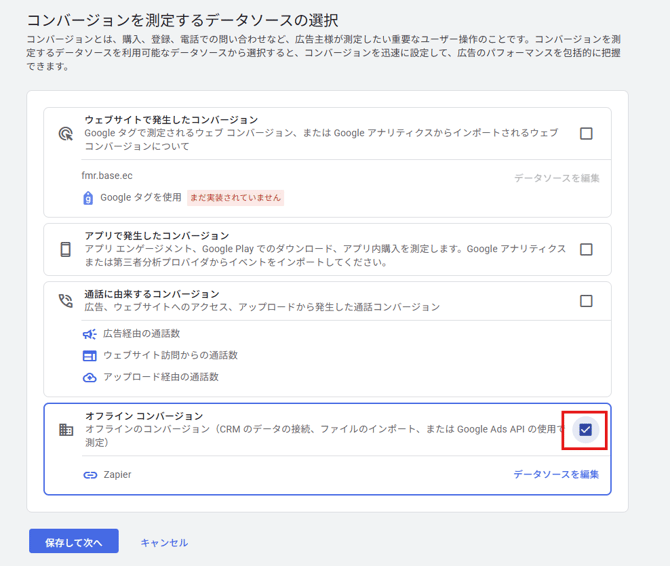Image resolution: width=670 pixels, height=566 pixels.
Task: Click the オフライン コンバージョン card title
Action: [144, 416]
